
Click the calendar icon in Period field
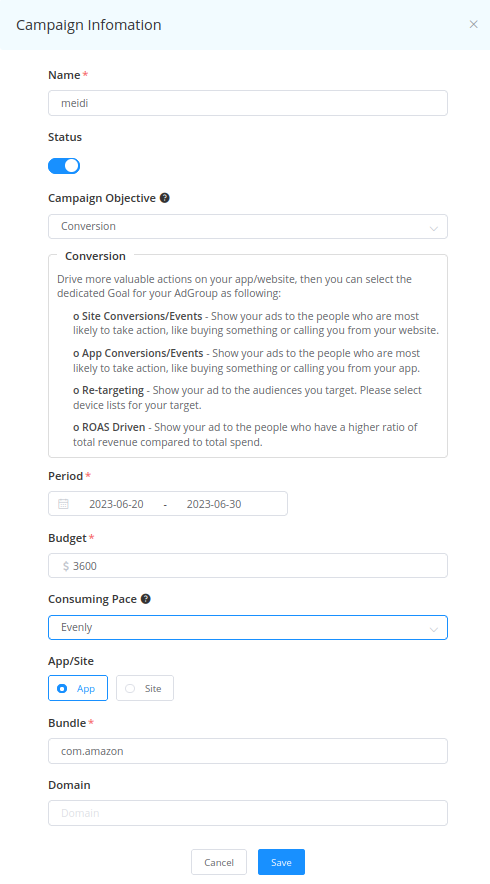(63, 503)
